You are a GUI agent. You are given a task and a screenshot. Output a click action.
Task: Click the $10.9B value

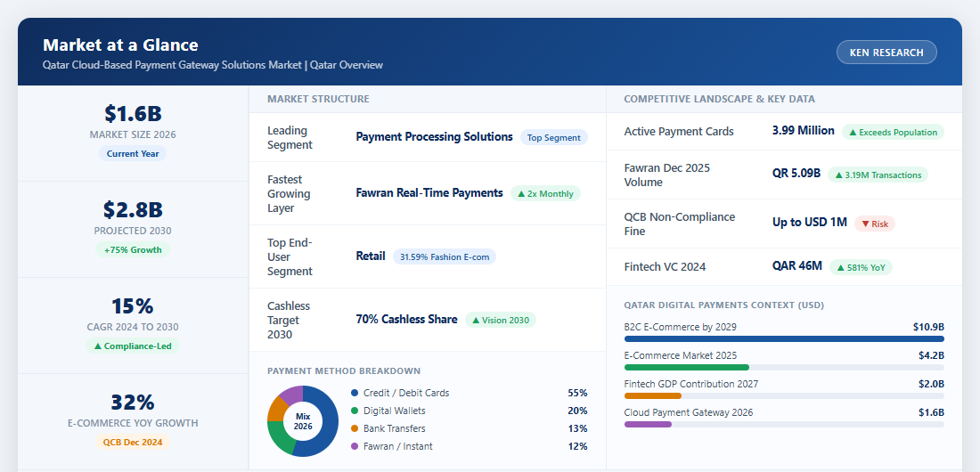click(928, 327)
